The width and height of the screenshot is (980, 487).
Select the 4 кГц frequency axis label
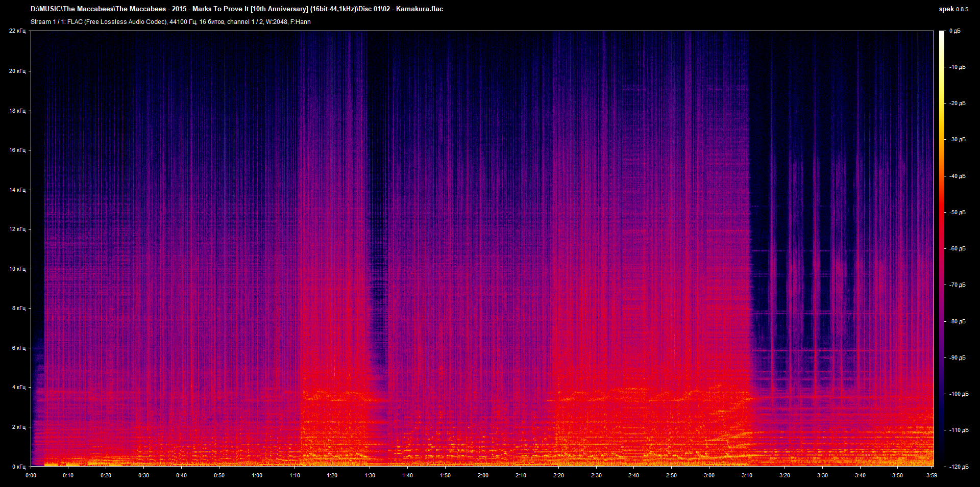click(19, 388)
